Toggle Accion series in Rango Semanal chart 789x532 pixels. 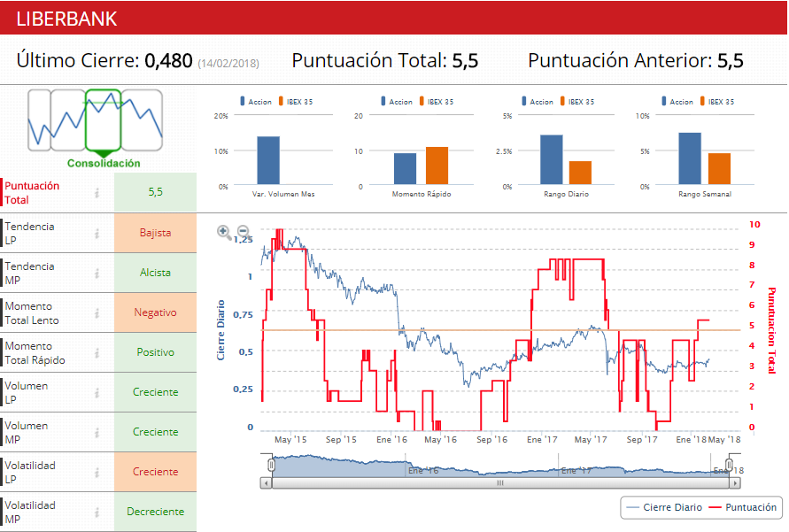pos(677,102)
